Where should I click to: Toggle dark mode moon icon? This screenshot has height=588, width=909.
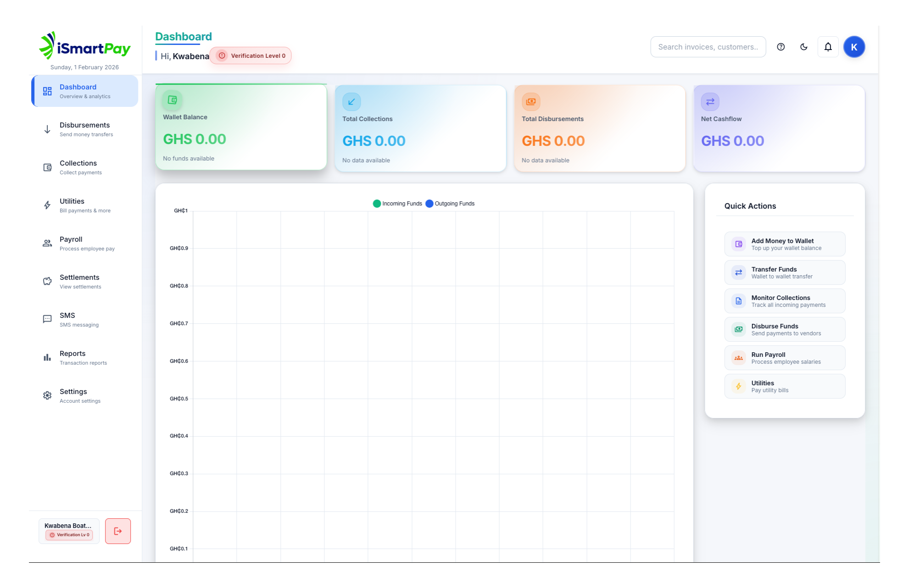coord(804,47)
